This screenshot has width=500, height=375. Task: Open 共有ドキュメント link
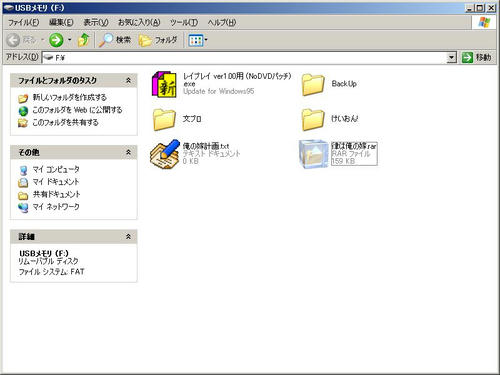(56, 194)
